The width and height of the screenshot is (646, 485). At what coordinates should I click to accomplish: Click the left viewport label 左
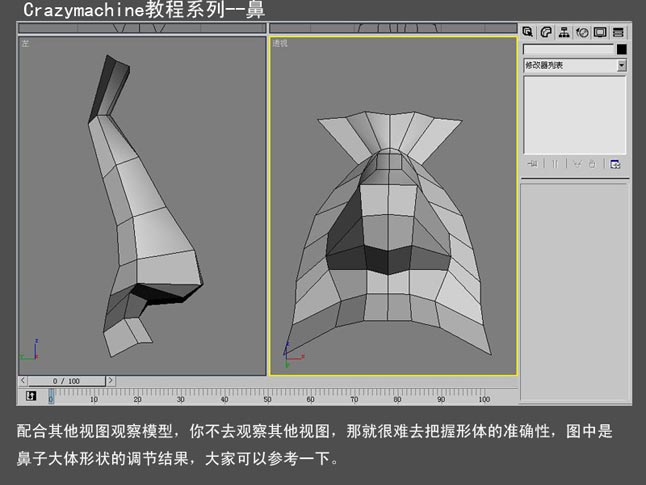tap(25, 43)
